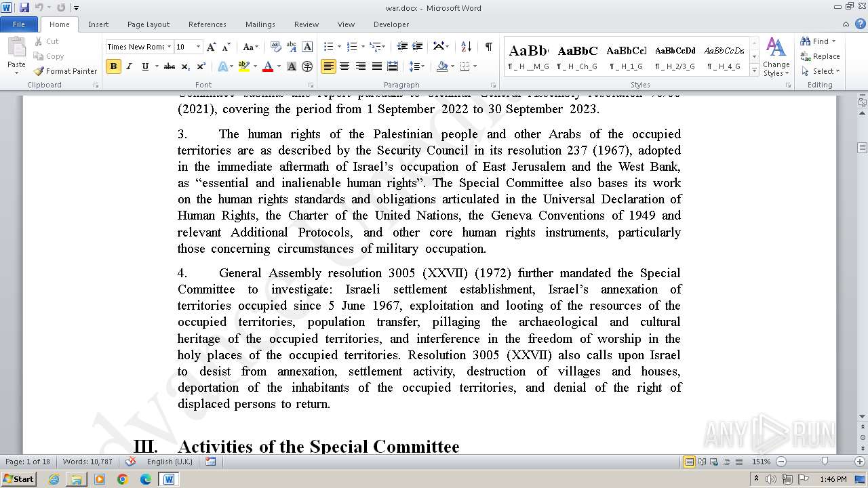Click the Font Color red swatch button
The height and width of the screenshot is (488, 868).
(x=268, y=66)
